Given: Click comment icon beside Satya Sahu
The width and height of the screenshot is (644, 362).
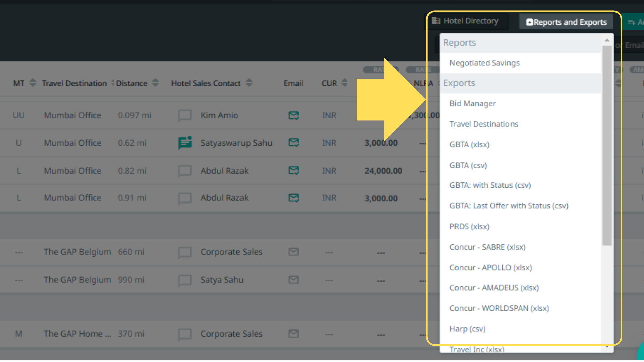Looking at the screenshot, I should (185, 280).
